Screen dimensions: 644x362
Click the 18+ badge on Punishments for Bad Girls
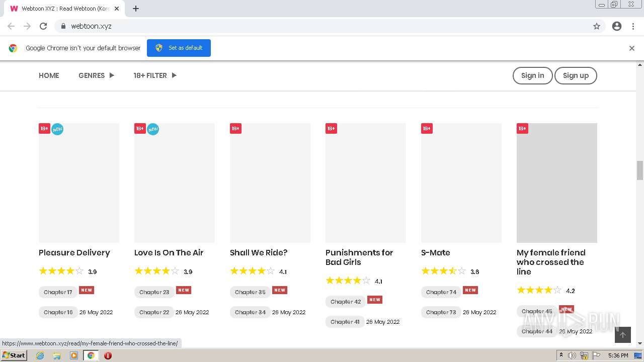point(331,129)
